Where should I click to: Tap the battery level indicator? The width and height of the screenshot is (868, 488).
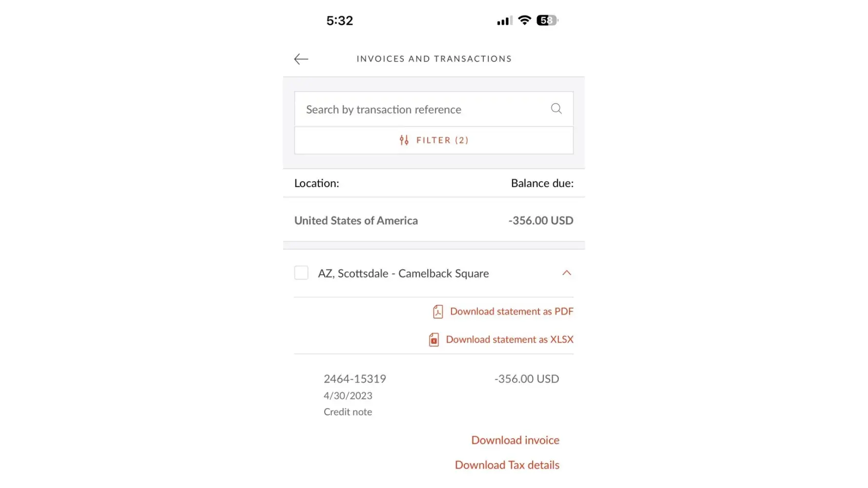[x=547, y=20]
